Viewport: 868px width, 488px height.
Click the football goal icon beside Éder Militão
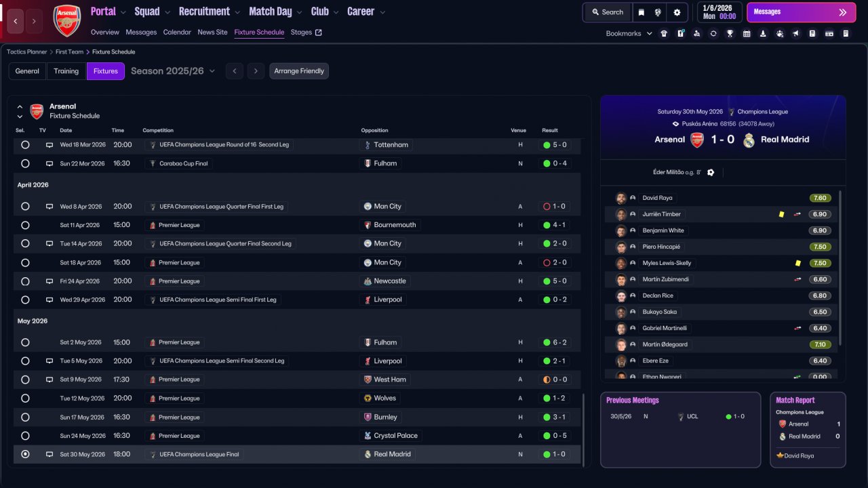(x=711, y=172)
